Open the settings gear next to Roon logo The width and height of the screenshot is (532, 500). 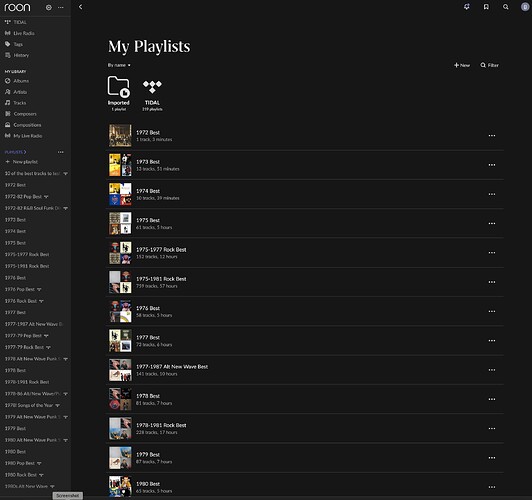[49, 7]
